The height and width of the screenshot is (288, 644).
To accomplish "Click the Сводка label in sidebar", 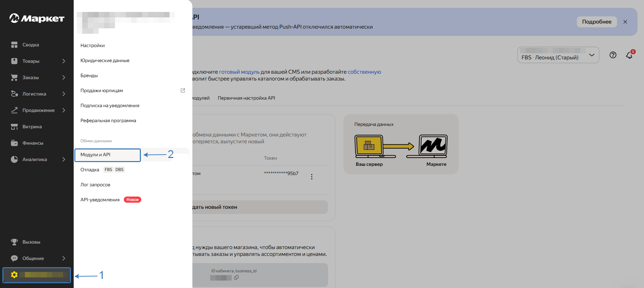I will click(x=31, y=45).
